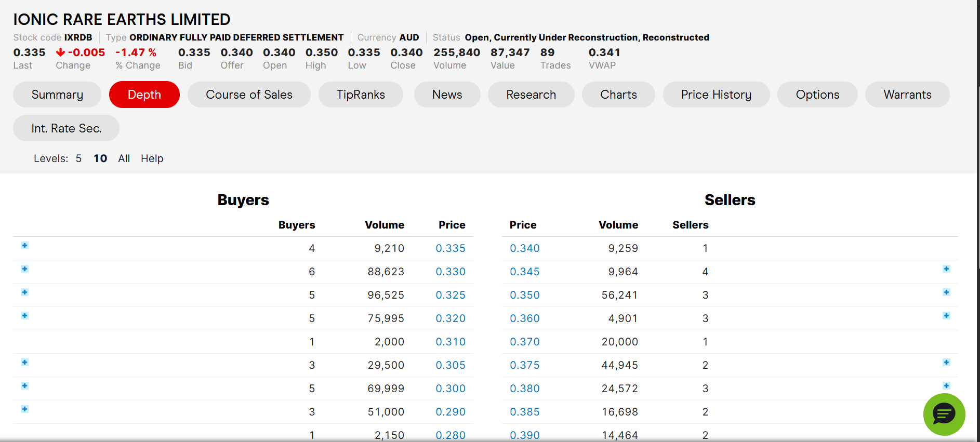980x442 pixels.
Task: Show All depth levels
Action: (x=124, y=158)
